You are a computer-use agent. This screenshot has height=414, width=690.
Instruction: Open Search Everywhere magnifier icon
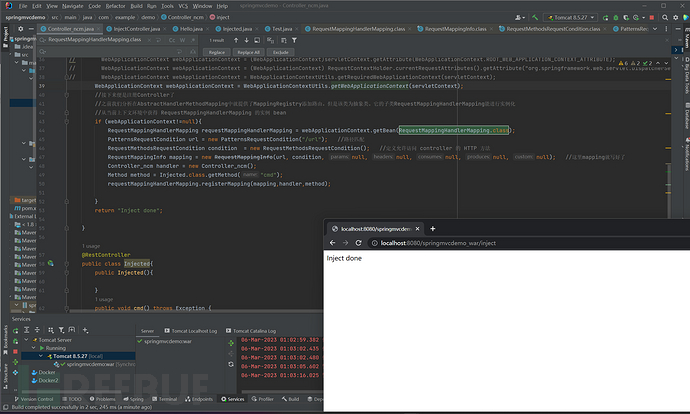[x=665, y=18]
